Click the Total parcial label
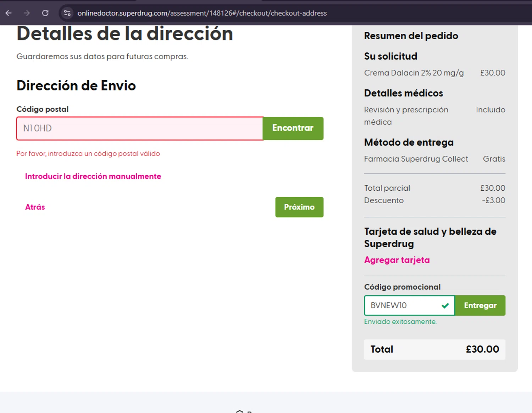532x413 pixels. (387, 188)
